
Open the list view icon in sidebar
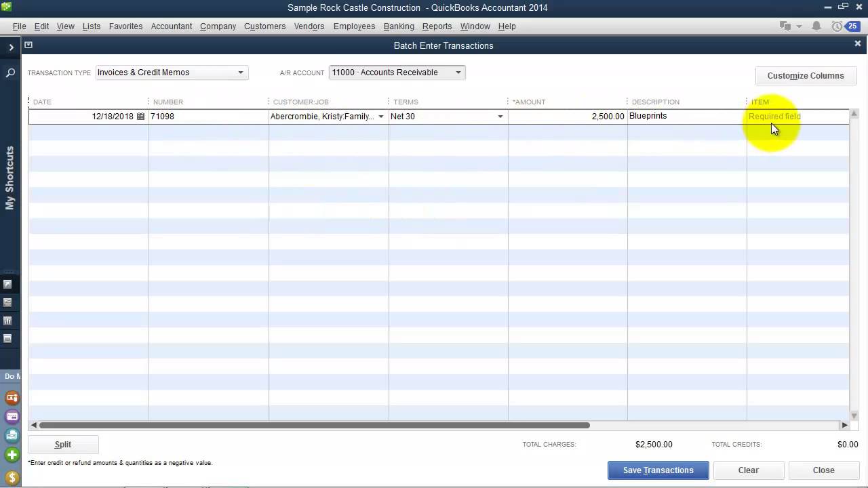click(x=7, y=303)
